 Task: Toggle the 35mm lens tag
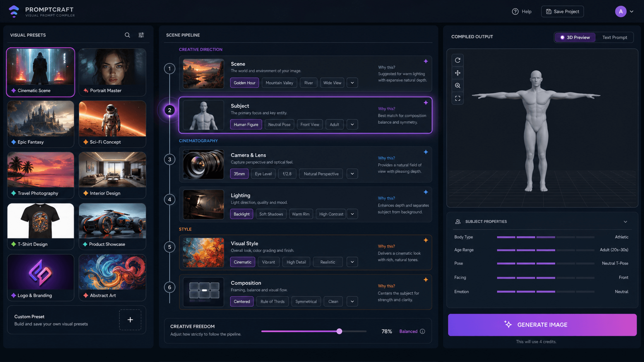pos(239,174)
